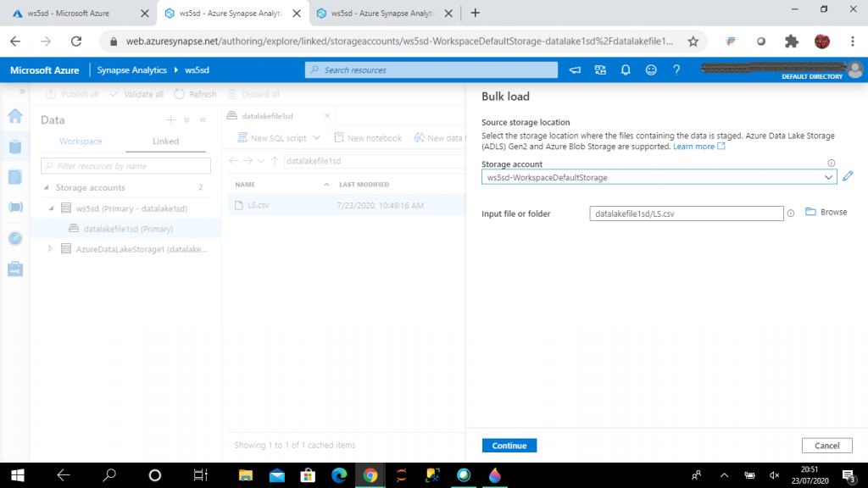Open a new browser tab
The width and height of the screenshot is (868, 488).
click(x=475, y=13)
